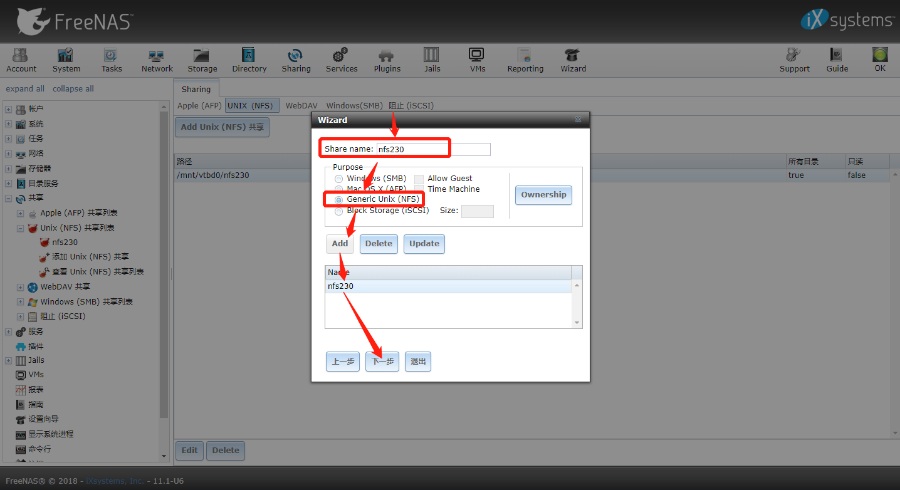The height and width of the screenshot is (490, 900).
Task: Click Edit button below shares table
Action: pos(189,450)
